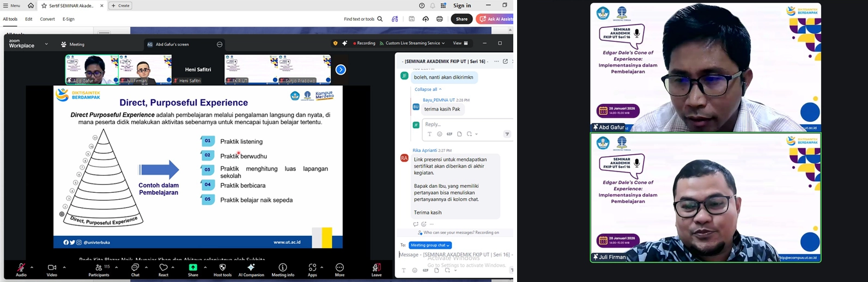The image size is (868, 282).
Task: Switch to the Convert menu in Acrobat
Action: pyautogui.click(x=47, y=19)
